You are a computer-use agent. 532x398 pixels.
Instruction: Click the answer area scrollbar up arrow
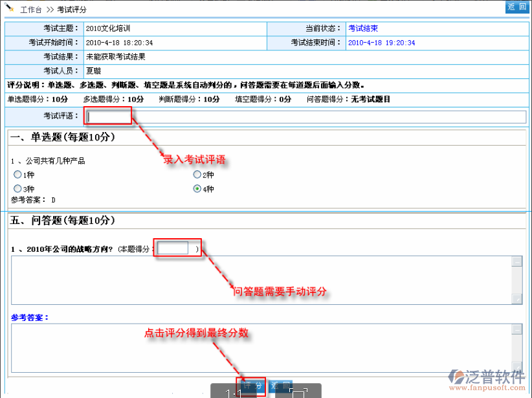[x=516, y=261]
